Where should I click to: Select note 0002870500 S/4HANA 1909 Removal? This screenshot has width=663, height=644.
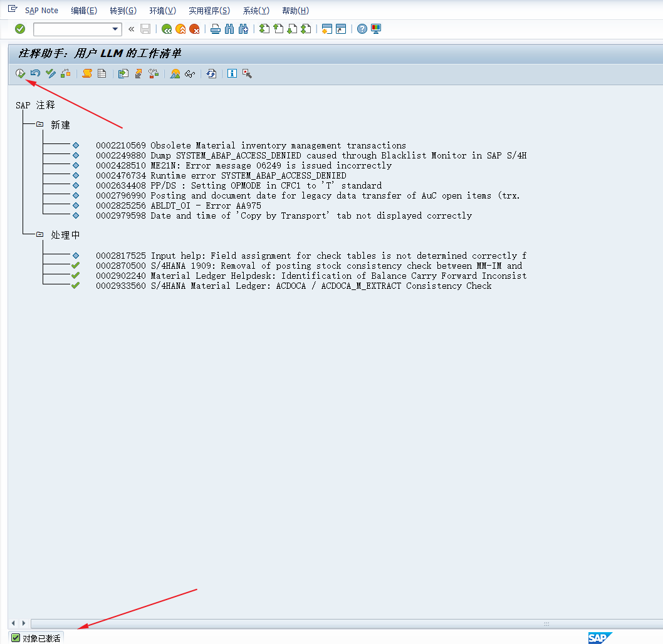pos(309,266)
